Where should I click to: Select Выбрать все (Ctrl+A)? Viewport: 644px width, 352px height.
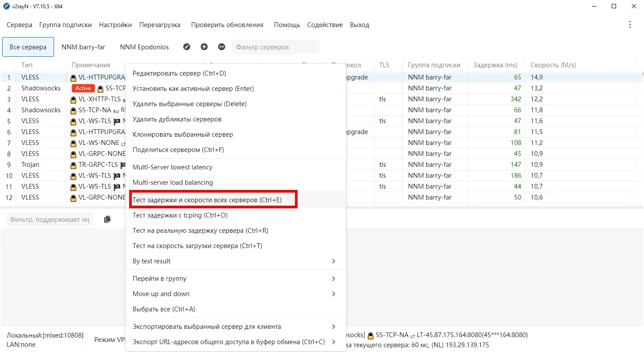pos(236,309)
